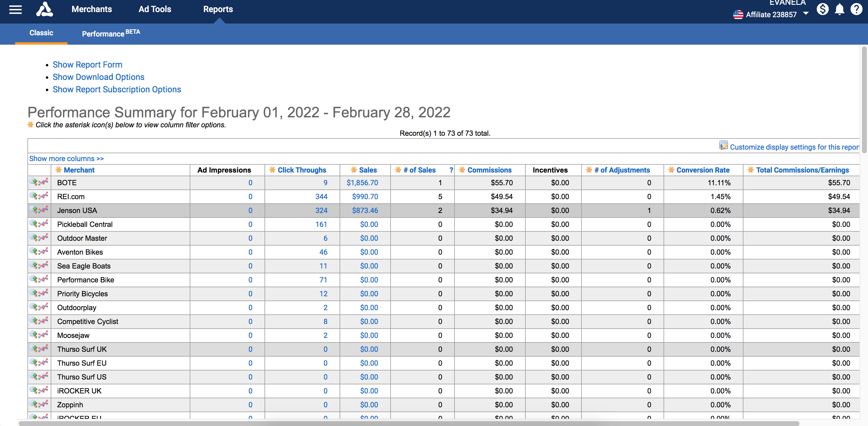Switch to the Classic tab

(41, 33)
